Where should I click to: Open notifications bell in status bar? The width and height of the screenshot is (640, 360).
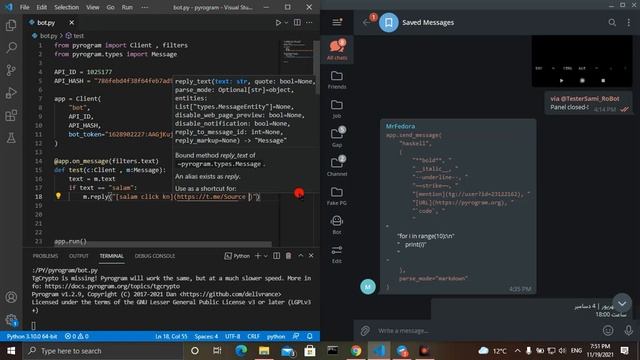(x=310, y=336)
